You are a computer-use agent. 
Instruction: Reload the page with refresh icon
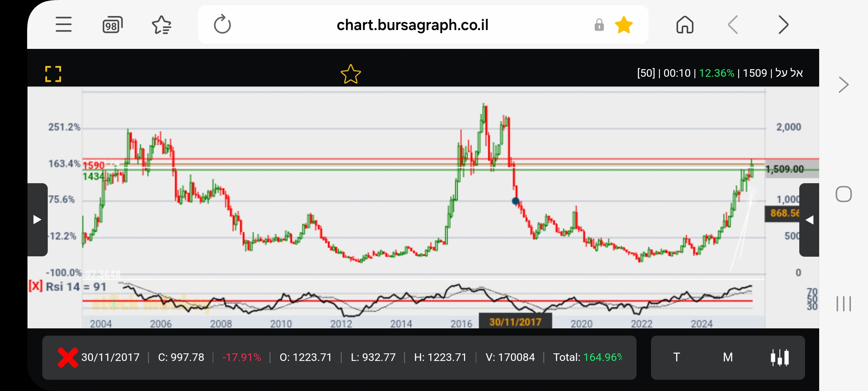pos(222,25)
